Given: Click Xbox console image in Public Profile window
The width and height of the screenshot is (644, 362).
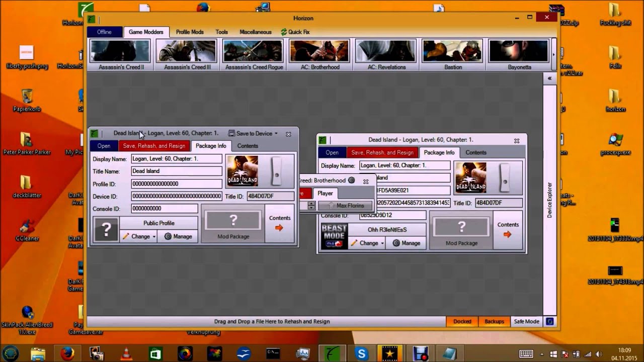Looking at the screenshot, I should tap(276, 171).
